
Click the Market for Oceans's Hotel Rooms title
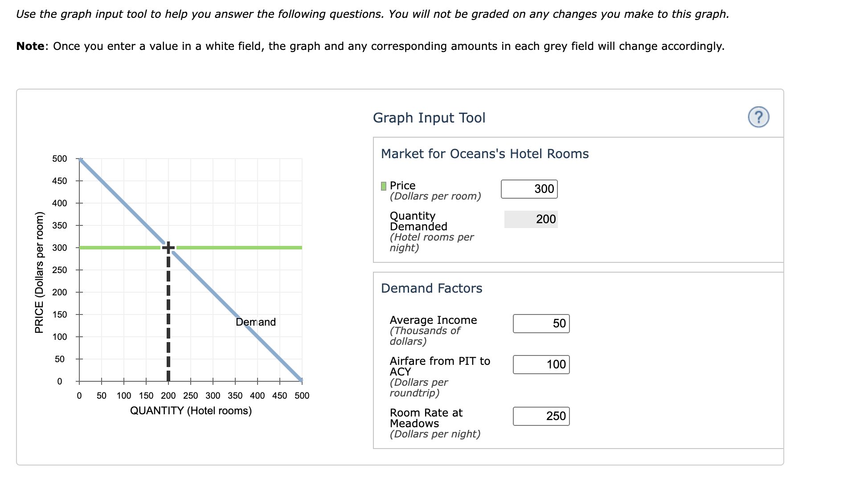484,154
